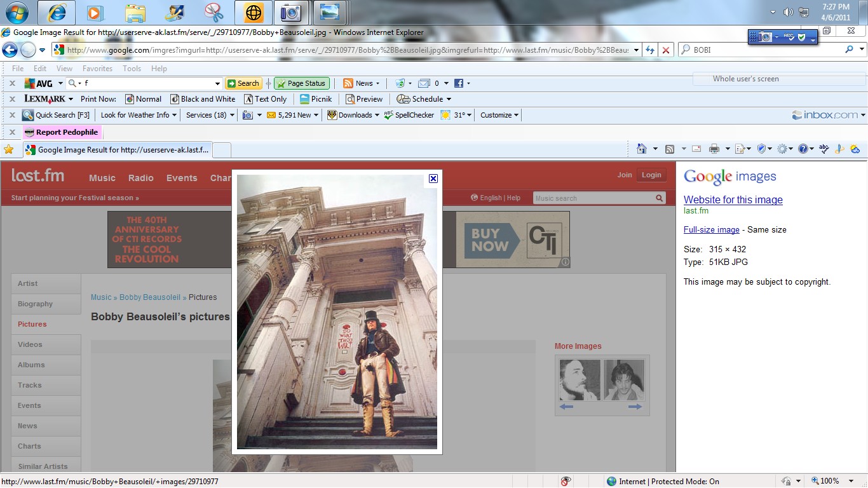The height and width of the screenshot is (488, 868).
Task: Open the Tools menu
Action: 132,69
